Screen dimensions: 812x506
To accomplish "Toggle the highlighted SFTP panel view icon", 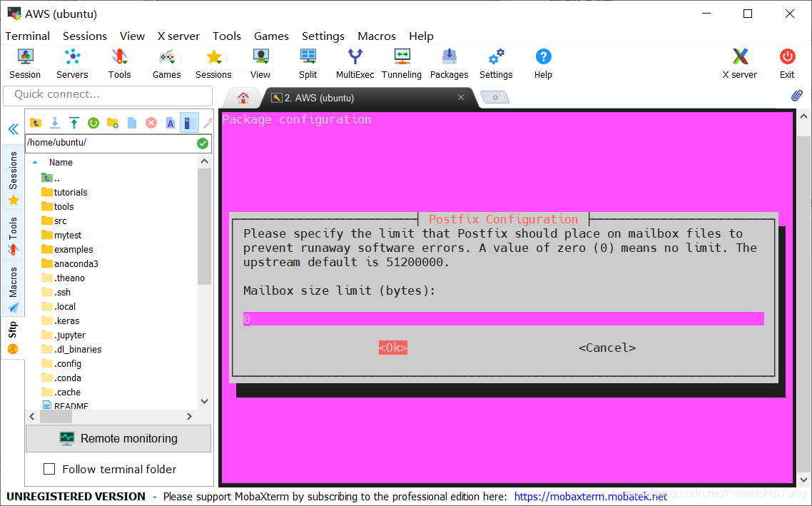I will (x=189, y=123).
